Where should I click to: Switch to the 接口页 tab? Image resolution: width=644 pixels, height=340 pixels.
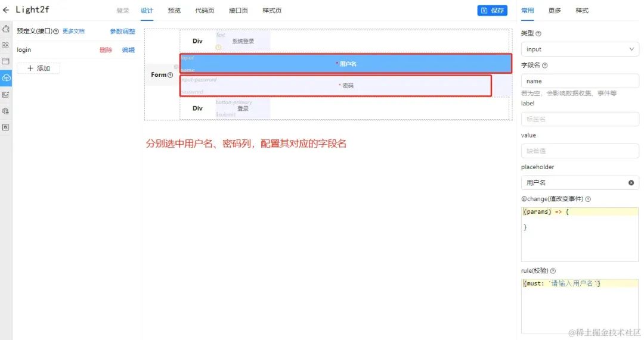(238, 11)
